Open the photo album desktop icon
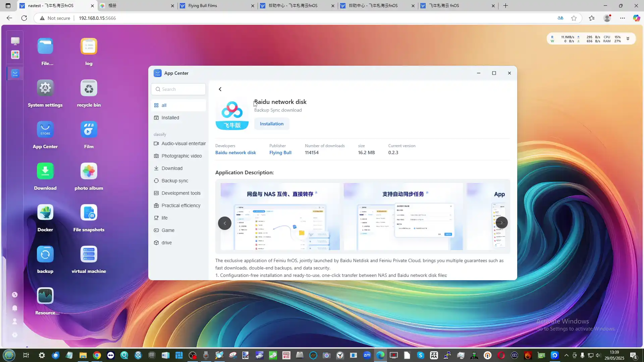The width and height of the screenshot is (644, 362). click(x=89, y=171)
